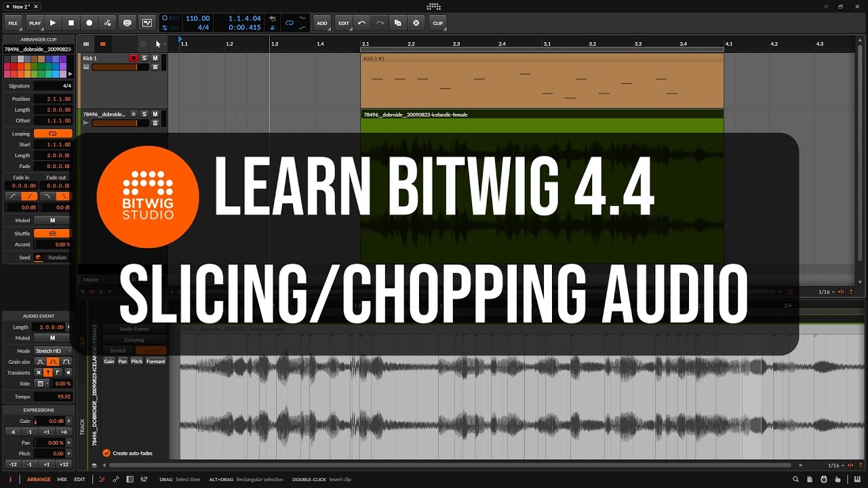868x488 pixels.
Task: Open the Stretch HD mode dropdown
Action: [x=52, y=351]
